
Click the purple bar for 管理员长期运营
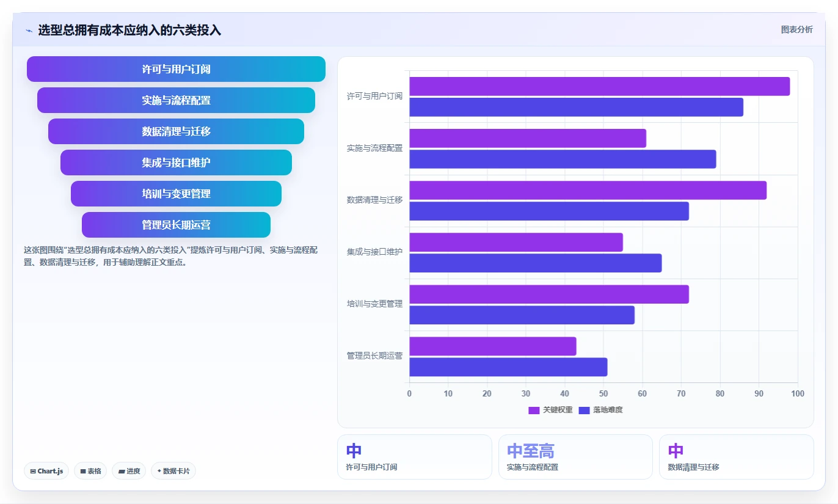[493, 346]
